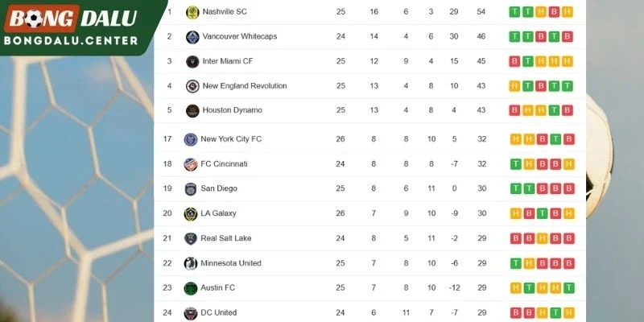
Task: Click Austin FC's last green T badge
Action: point(569,288)
